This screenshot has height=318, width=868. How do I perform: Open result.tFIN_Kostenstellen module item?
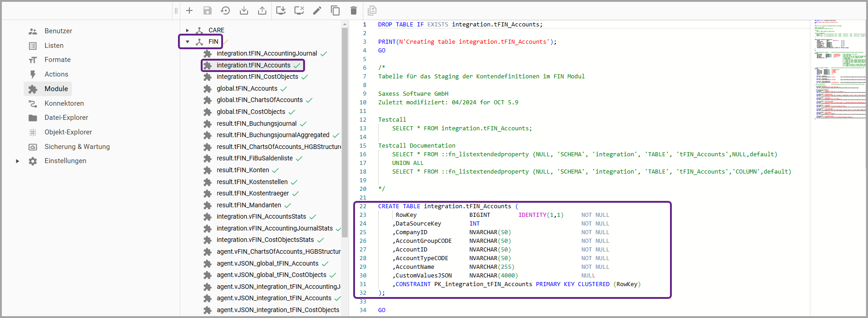252,182
